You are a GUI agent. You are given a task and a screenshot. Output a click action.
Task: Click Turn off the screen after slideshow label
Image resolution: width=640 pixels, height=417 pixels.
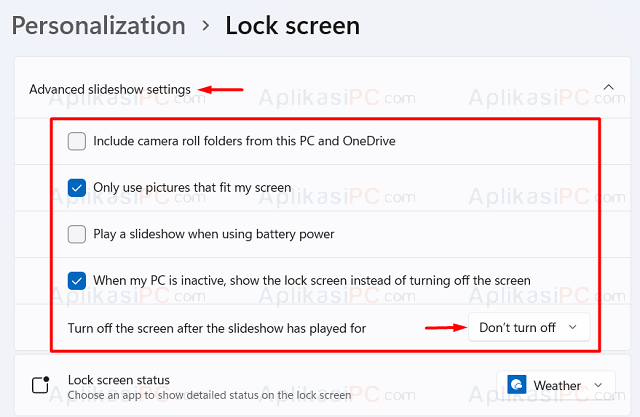pyautogui.click(x=217, y=328)
